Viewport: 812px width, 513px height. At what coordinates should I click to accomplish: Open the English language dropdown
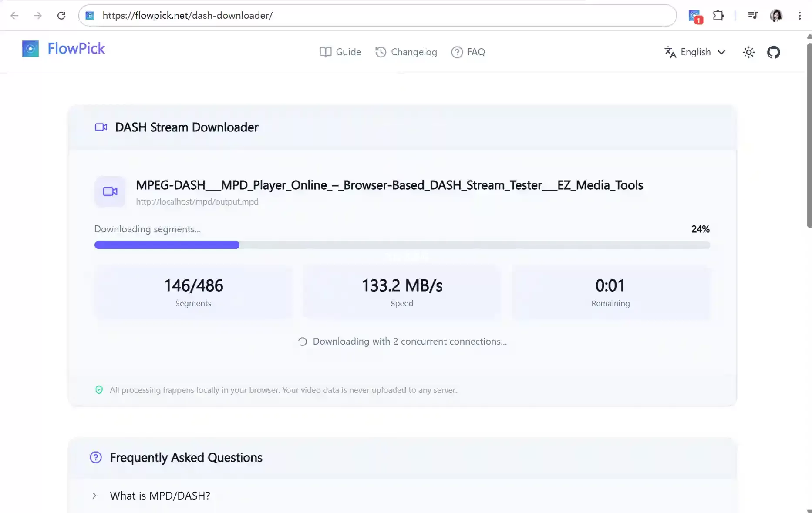695,52
